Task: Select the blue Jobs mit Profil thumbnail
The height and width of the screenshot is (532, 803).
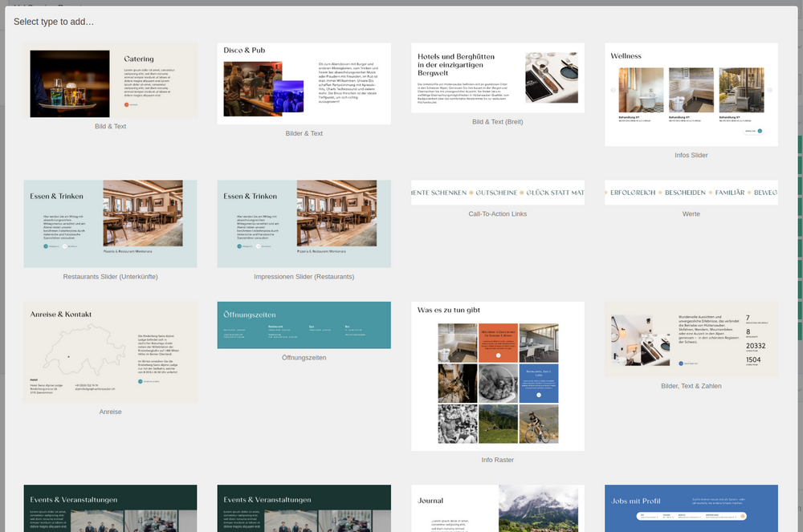Action: coord(691,508)
